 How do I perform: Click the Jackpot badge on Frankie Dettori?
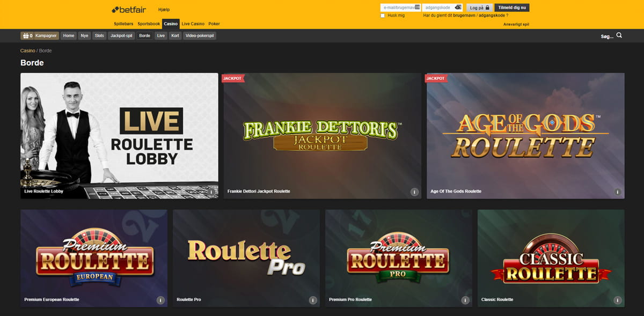point(232,78)
